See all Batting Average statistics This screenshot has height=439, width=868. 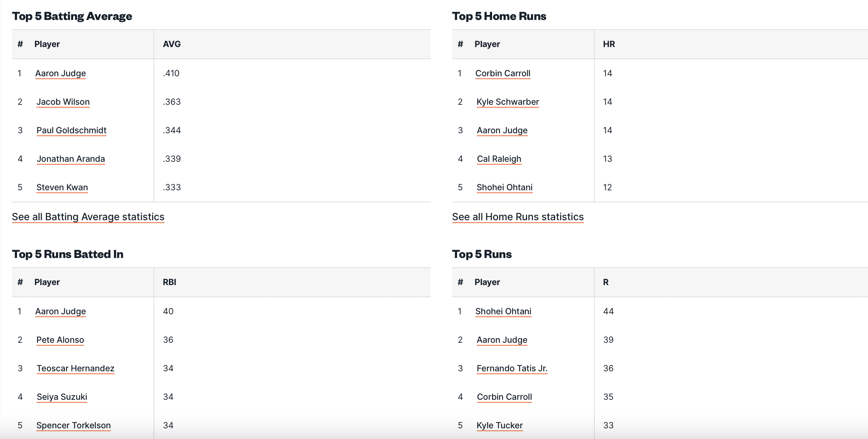coord(88,217)
